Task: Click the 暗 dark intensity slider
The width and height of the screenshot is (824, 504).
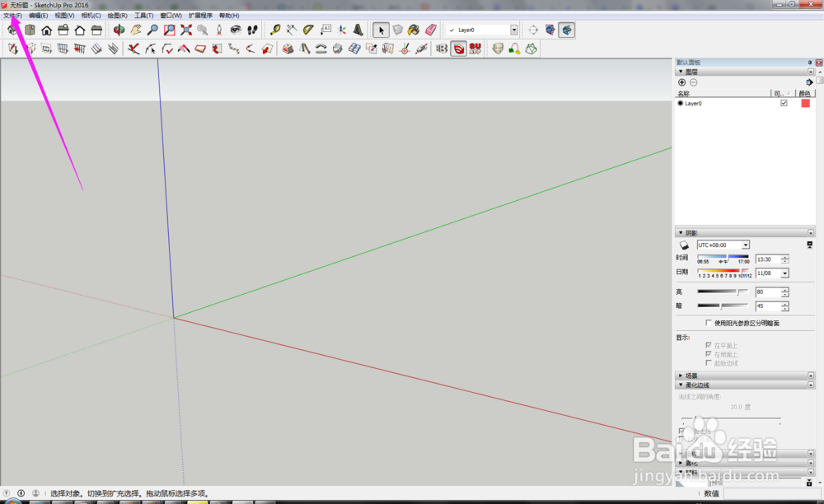Action: tap(722, 306)
